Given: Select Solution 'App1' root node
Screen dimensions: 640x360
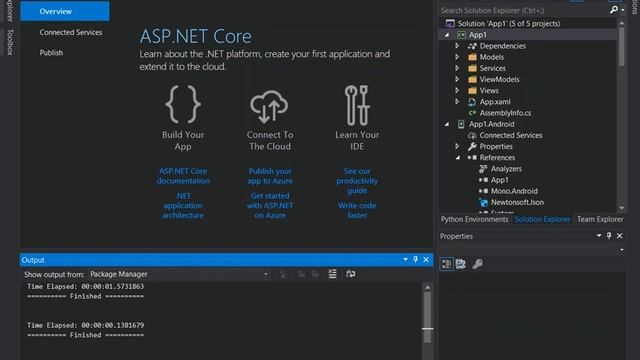Looking at the screenshot, I should coord(509,23).
